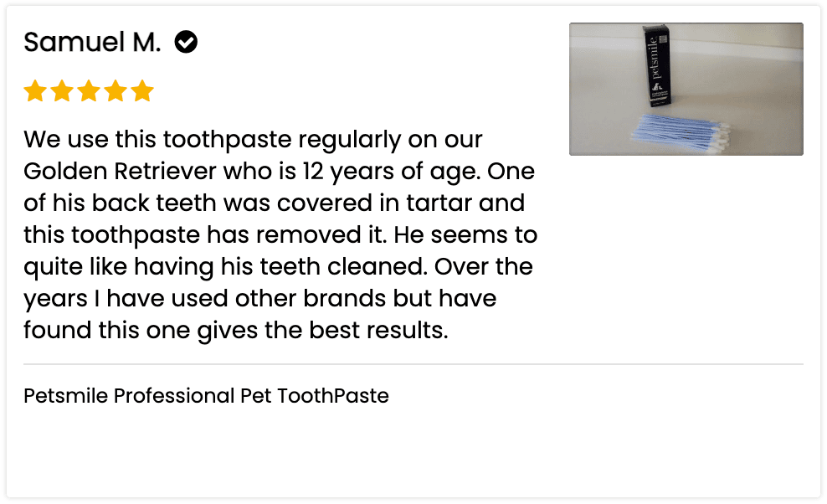Click the empty area below the product name
This screenshot has width=827, height=504.
pyautogui.click(x=413, y=452)
